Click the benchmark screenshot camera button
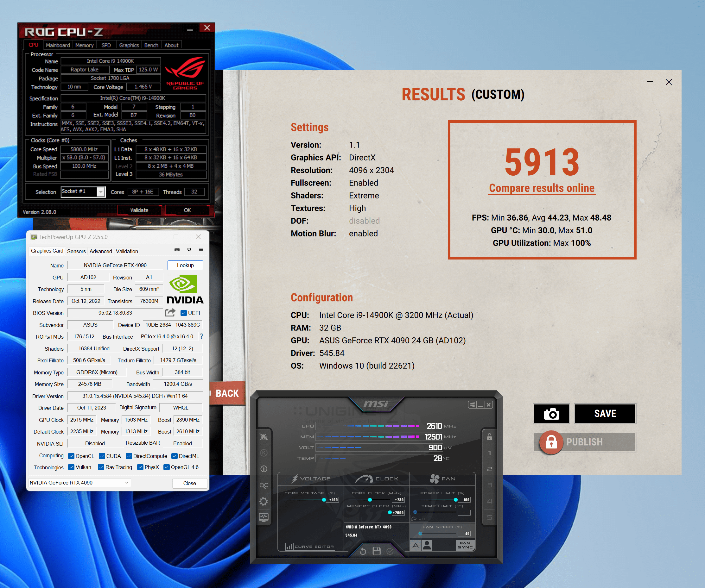 [551, 414]
